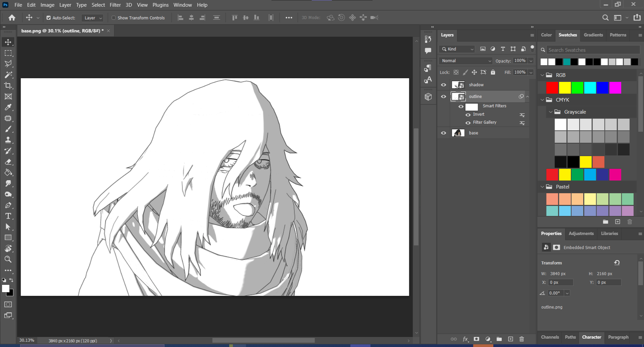This screenshot has width=644, height=347.
Task: Pick the pure red RGB swatch
Action: pyautogui.click(x=552, y=88)
